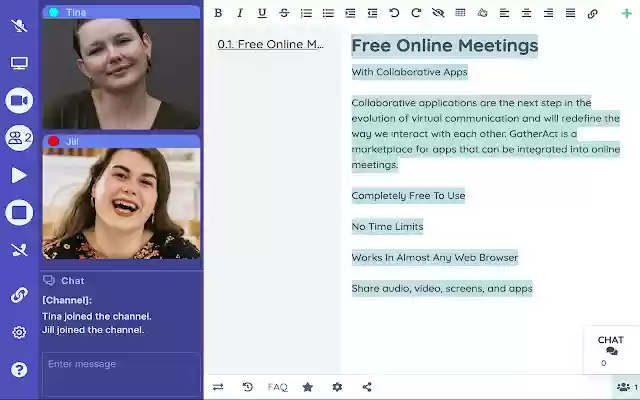Image resolution: width=640 pixels, height=400 pixels.
Task: Open pad settings gear in bottom bar
Action: [x=337, y=387]
